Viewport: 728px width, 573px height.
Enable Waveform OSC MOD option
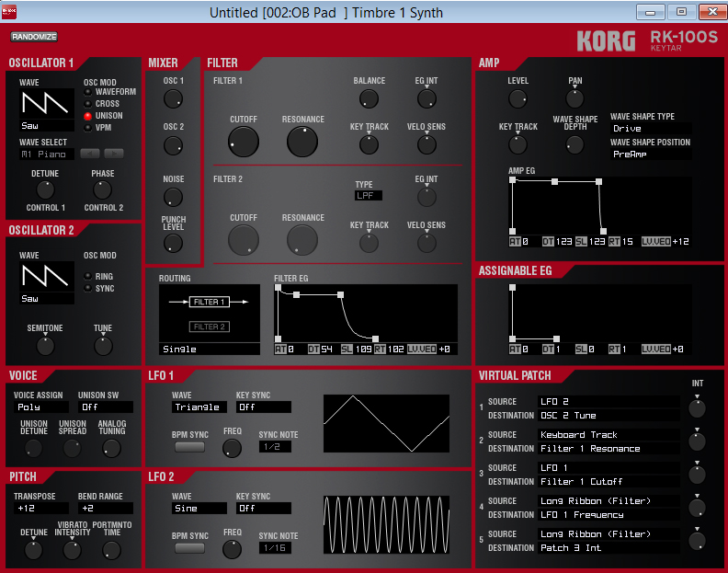(x=87, y=92)
